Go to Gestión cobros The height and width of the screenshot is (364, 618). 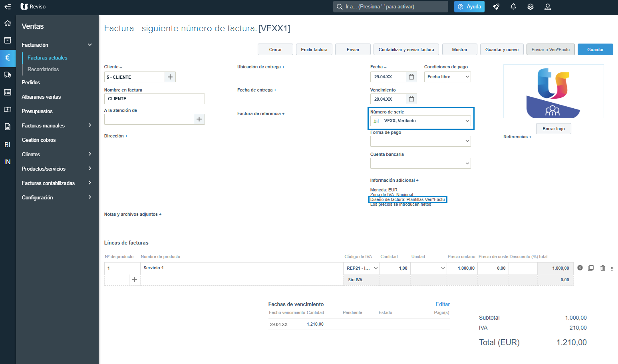(39, 140)
